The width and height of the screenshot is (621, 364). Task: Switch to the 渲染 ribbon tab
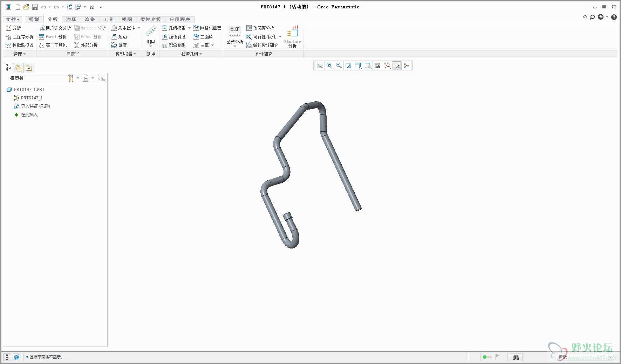click(x=90, y=20)
